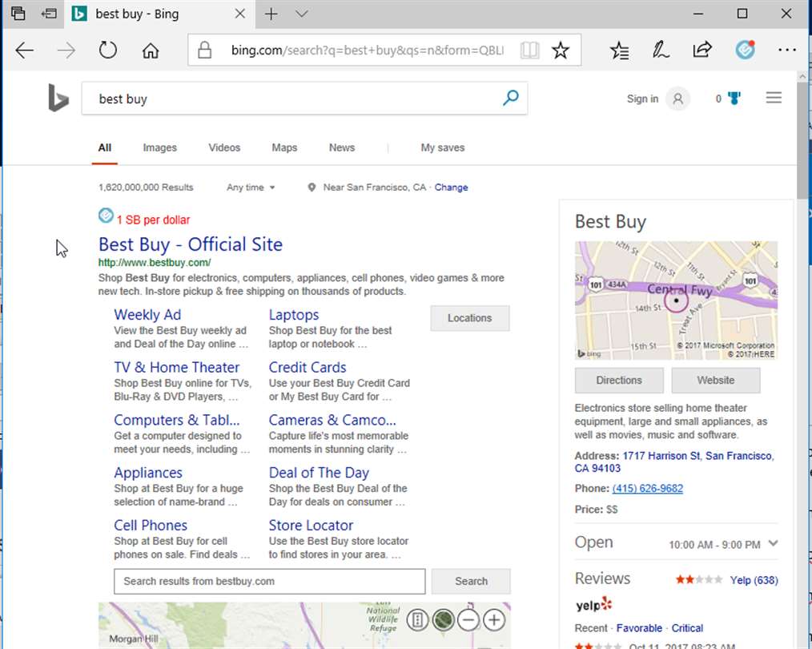Click the Share icon in toolbar
812x649 pixels.
pyautogui.click(x=702, y=50)
